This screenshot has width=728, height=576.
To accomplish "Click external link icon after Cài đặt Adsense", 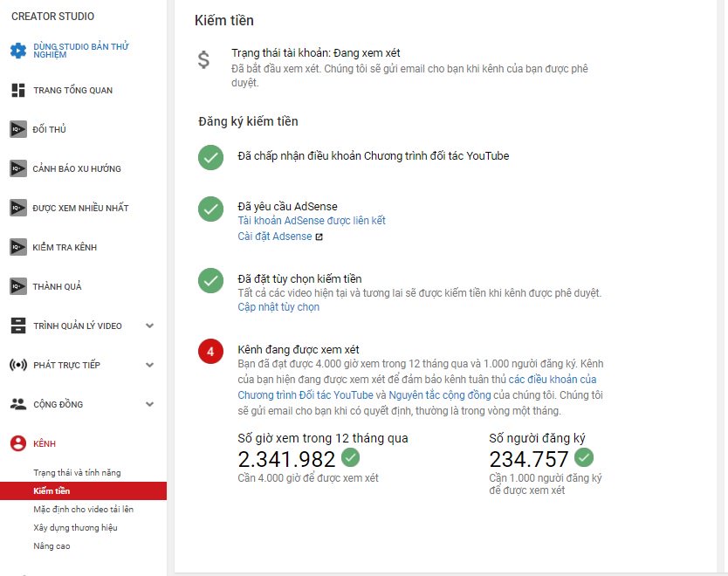I will 319,237.
